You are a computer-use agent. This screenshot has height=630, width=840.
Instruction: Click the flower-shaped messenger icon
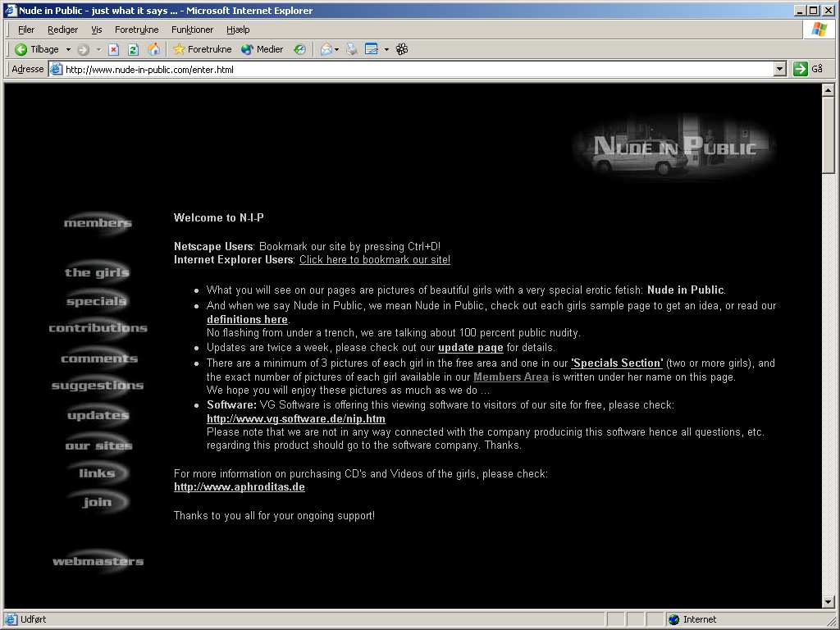402,49
